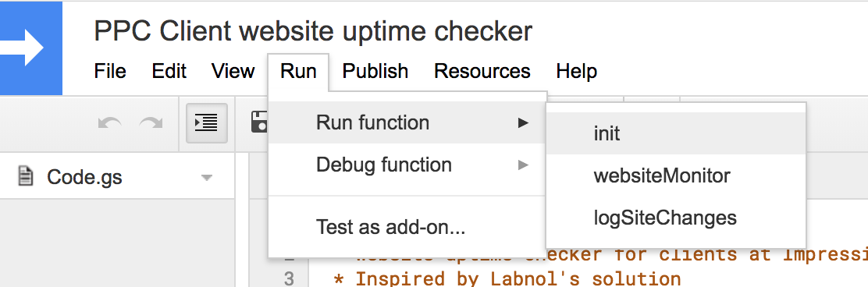The height and width of the screenshot is (287, 868).
Task: Click the Code.gs document icon
Action: tap(25, 177)
